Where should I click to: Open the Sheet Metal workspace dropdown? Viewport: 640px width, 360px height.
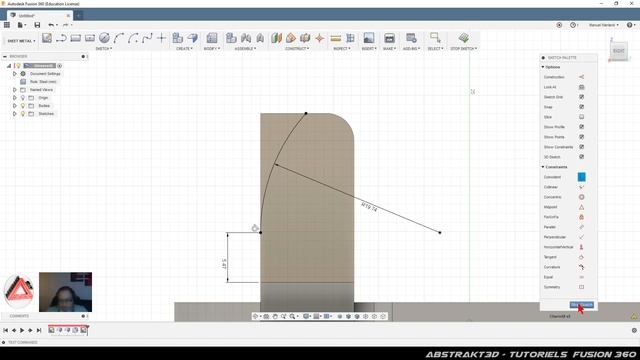(x=21, y=41)
